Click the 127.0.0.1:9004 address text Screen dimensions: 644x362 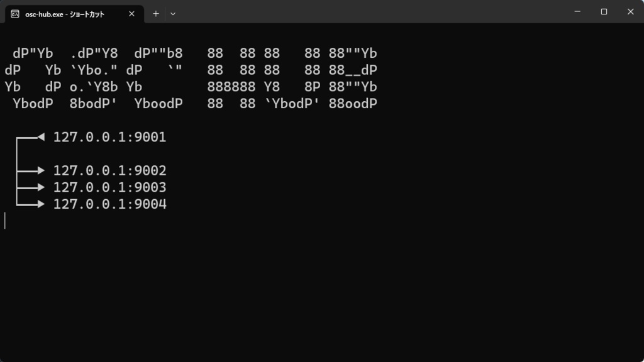pos(110,204)
